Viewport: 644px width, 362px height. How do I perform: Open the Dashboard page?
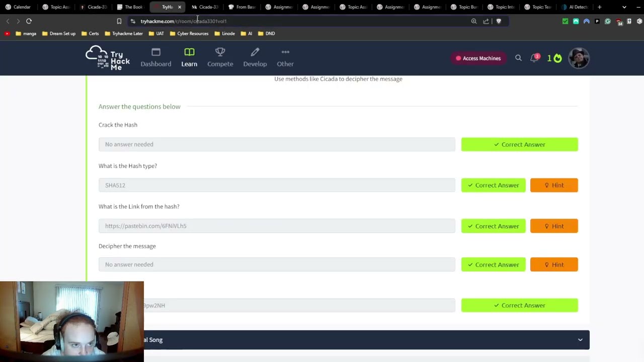tap(156, 58)
